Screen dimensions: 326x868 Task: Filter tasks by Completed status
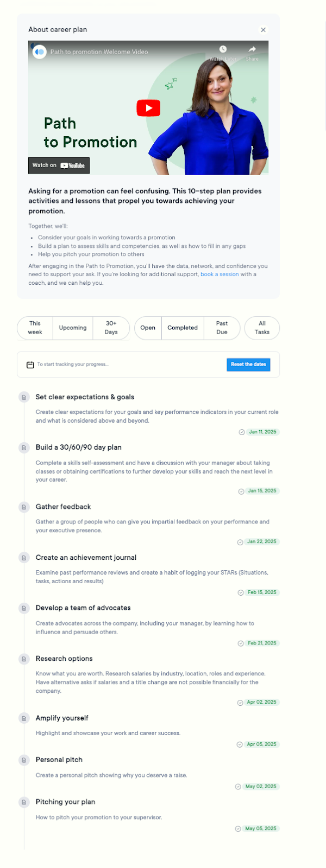click(x=183, y=328)
